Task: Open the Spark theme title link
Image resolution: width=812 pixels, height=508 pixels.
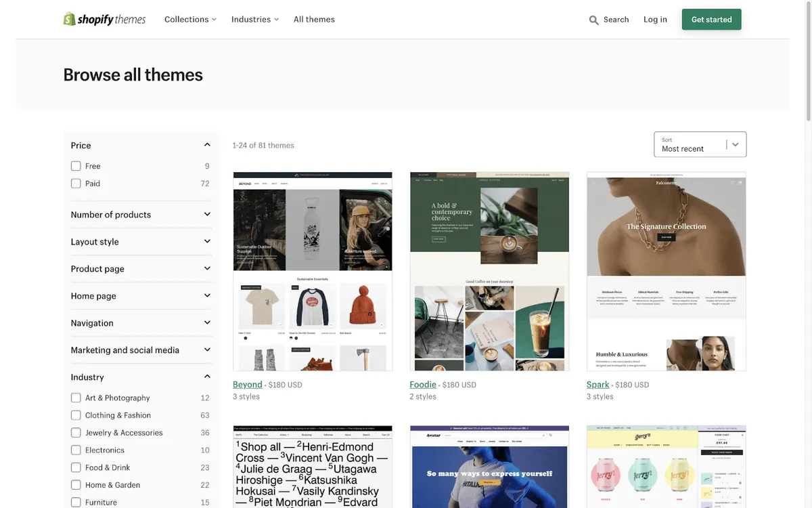Action: click(598, 385)
